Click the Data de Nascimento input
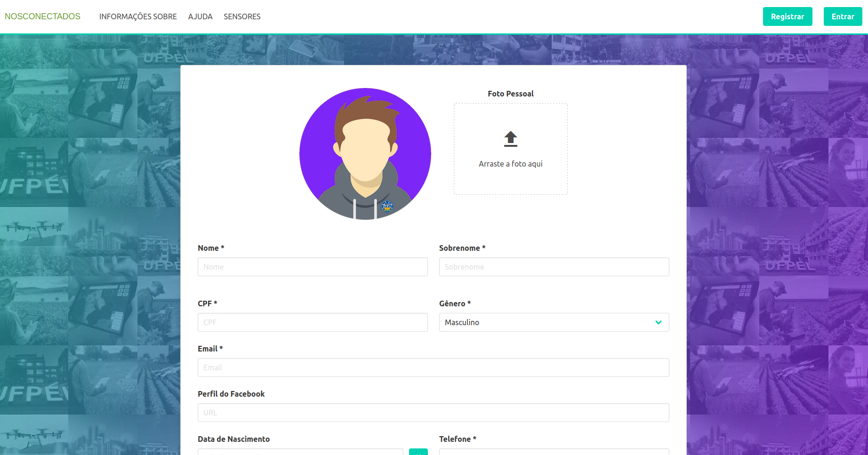 click(x=300, y=452)
